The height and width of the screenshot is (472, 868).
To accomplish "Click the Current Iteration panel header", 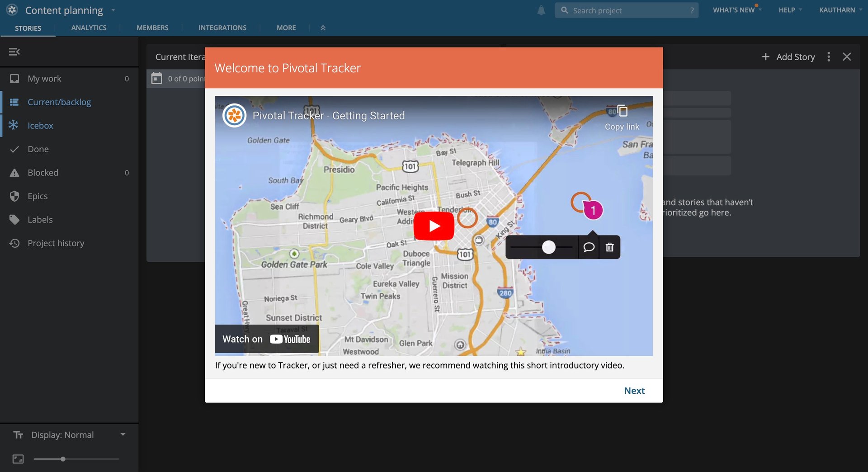I will pyautogui.click(x=179, y=57).
